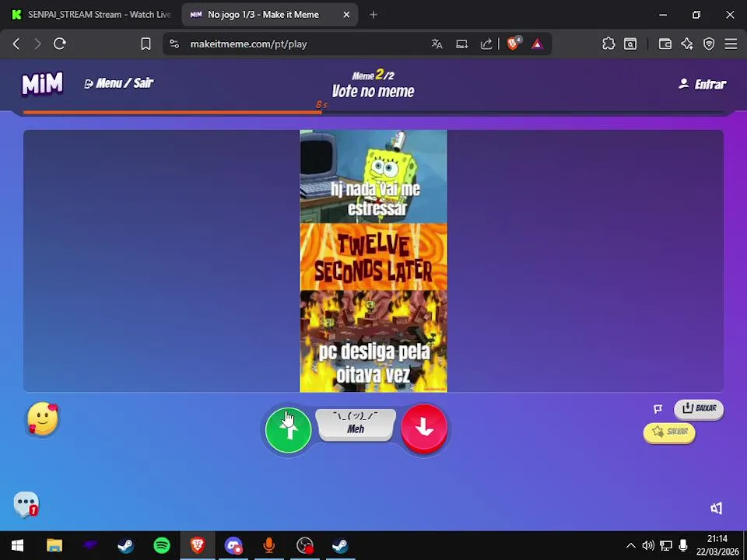Share this page icon

tap(486, 44)
